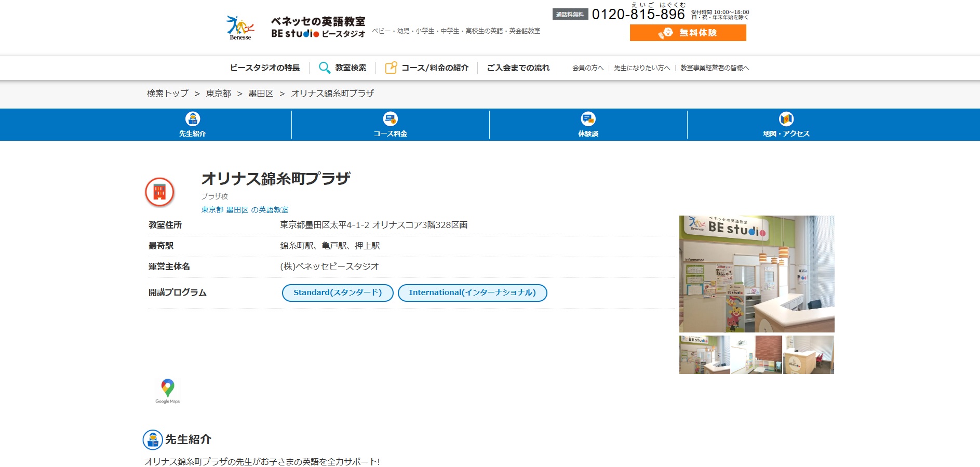
Task: Select the International(インターナショナル) program button
Action: point(473,293)
